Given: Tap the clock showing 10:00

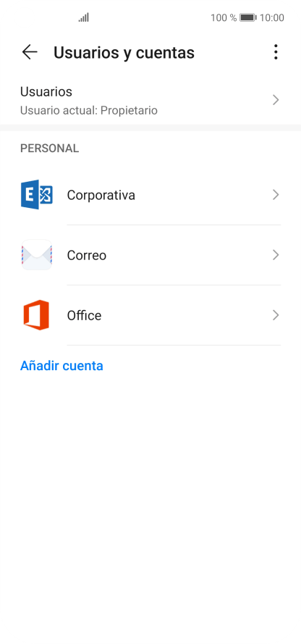Looking at the screenshot, I should [x=272, y=17].
